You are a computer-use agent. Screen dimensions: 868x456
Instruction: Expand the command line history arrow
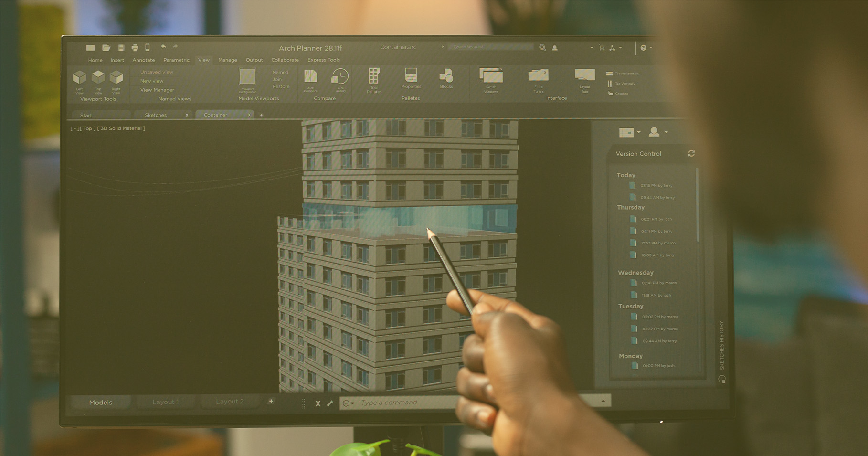pyautogui.click(x=603, y=401)
